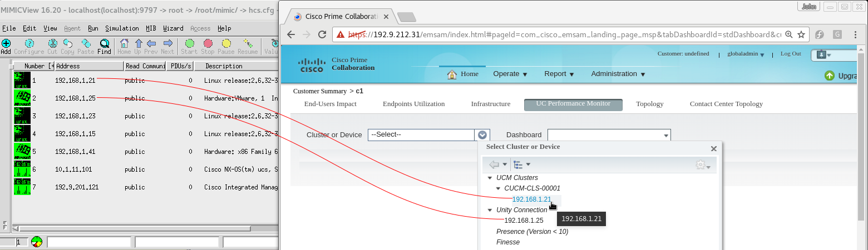Sort by the Address column header

click(88, 66)
